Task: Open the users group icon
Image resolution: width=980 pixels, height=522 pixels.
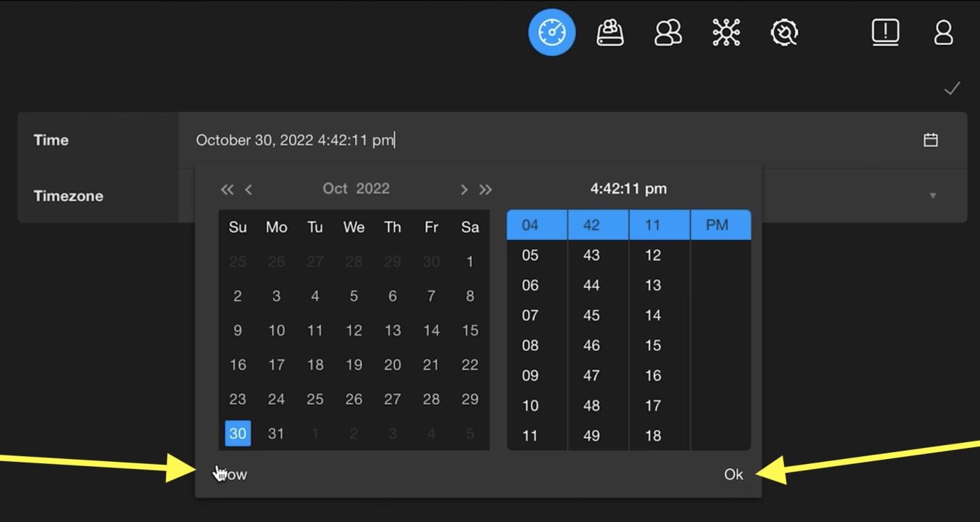Action: click(668, 32)
